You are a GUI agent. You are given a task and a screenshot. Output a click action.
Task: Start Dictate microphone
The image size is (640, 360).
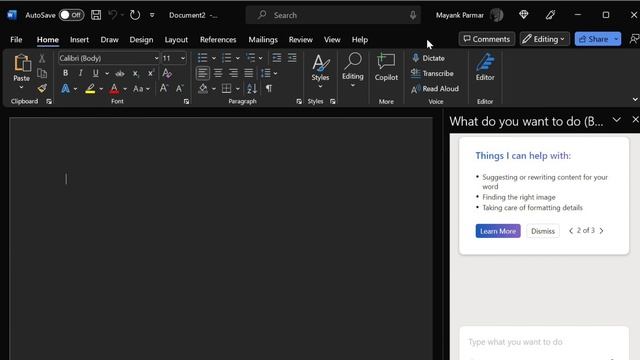[428, 58]
